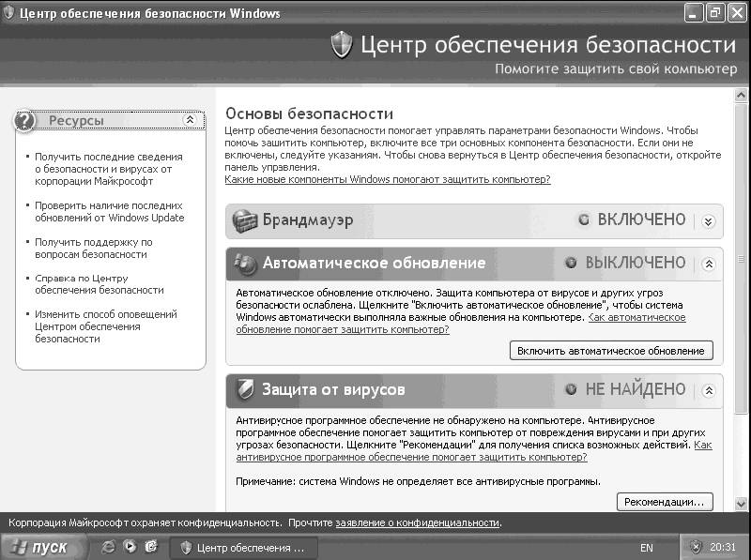Screen dimensions: 751x560
Task: Open link Как антивирусное программное обеспечение помогает защитить
Action: (x=474, y=451)
